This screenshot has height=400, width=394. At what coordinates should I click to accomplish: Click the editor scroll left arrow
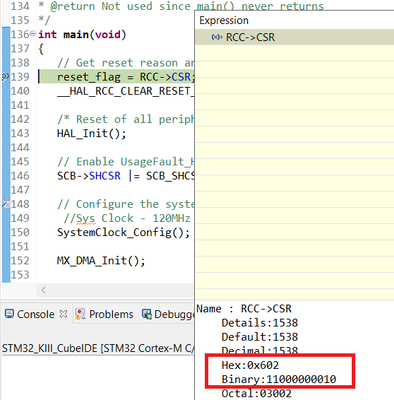coord(43,290)
